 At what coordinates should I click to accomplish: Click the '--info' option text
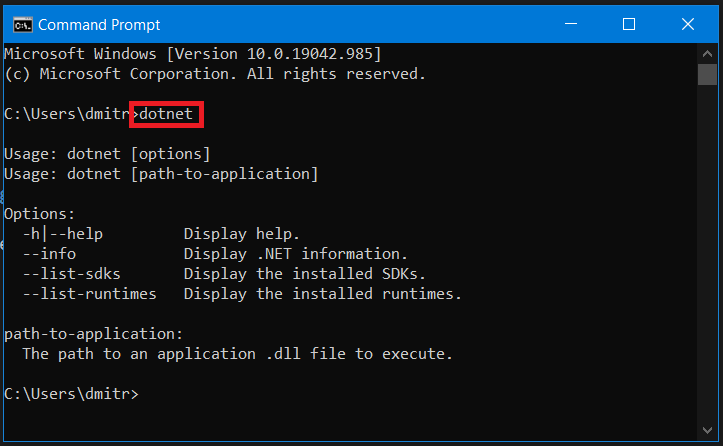pyautogui.click(x=49, y=254)
